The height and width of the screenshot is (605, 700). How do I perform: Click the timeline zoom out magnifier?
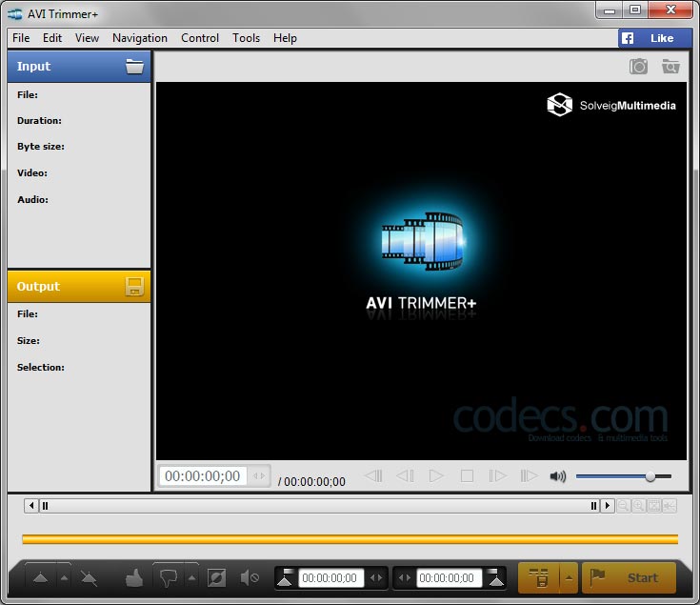coord(623,506)
